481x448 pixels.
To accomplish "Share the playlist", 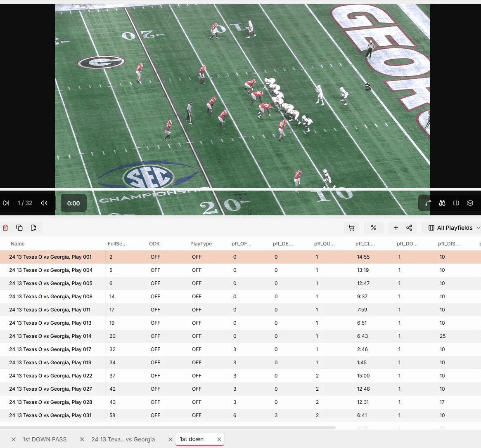I will (x=409, y=228).
